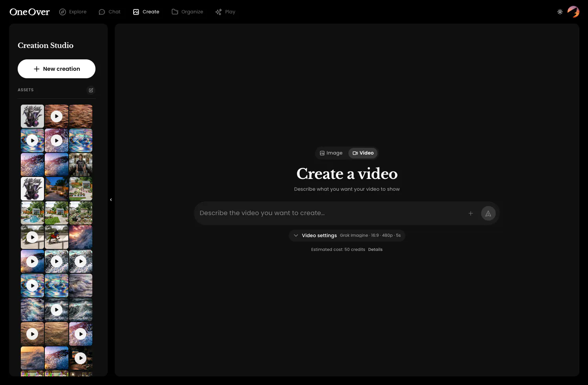Open the man in black t-shirt thumbnail

click(81, 164)
